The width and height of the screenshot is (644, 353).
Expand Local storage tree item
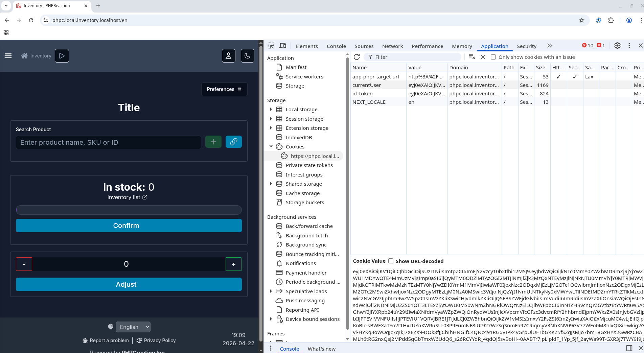(x=271, y=109)
